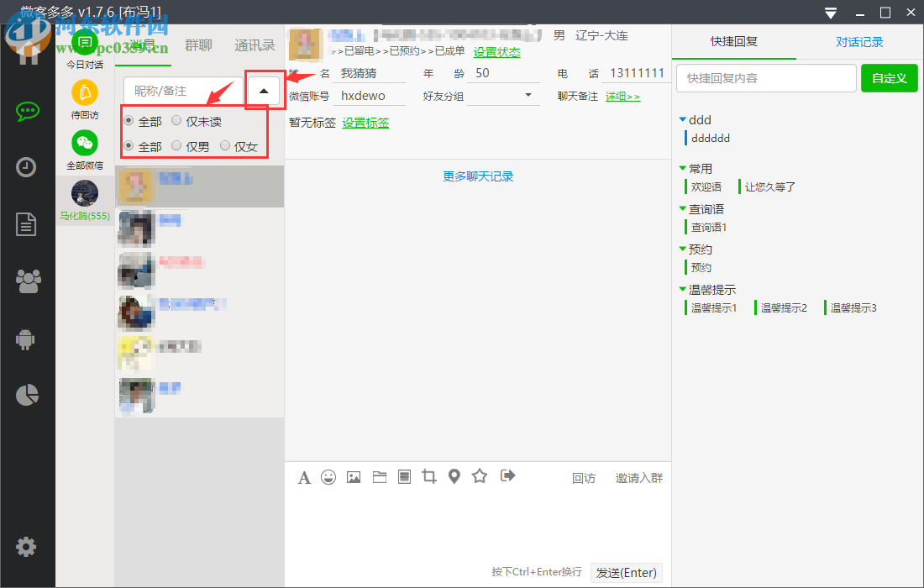Screen dimensions: 924x588
Task: Collapse the filter panel arrow button
Action: [263, 90]
